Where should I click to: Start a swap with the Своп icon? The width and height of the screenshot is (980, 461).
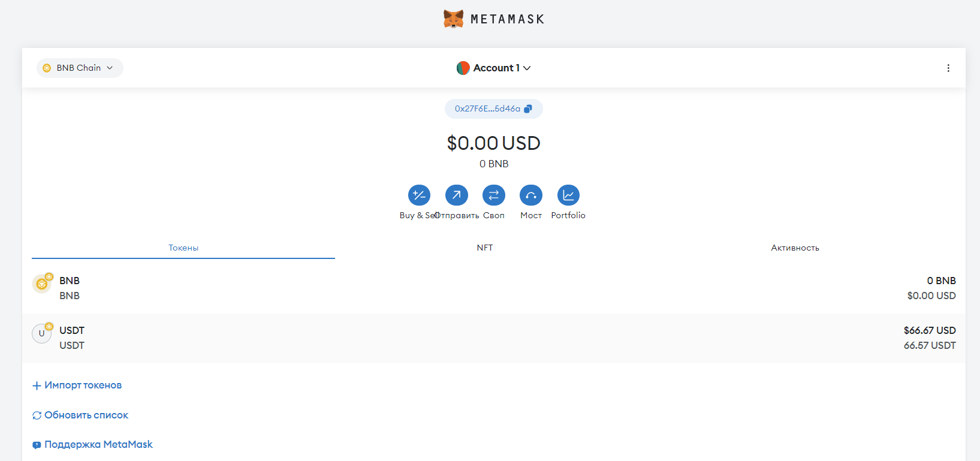tap(494, 195)
